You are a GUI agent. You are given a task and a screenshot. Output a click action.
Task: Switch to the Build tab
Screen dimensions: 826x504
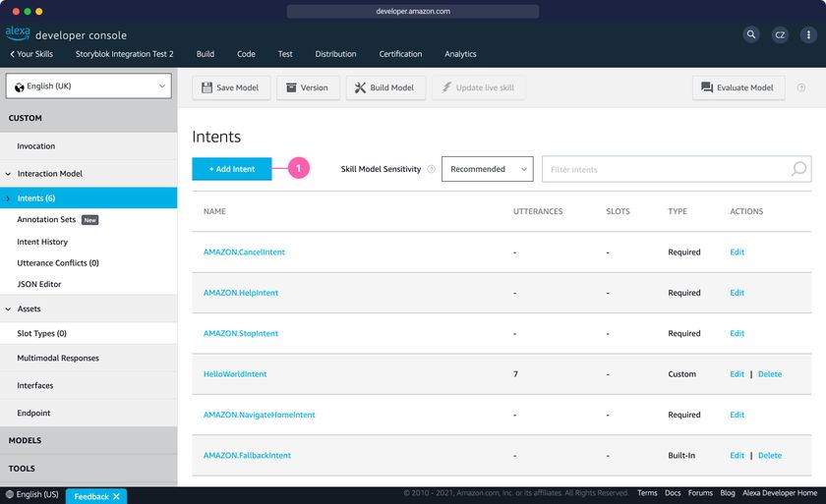[x=205, y=54]
